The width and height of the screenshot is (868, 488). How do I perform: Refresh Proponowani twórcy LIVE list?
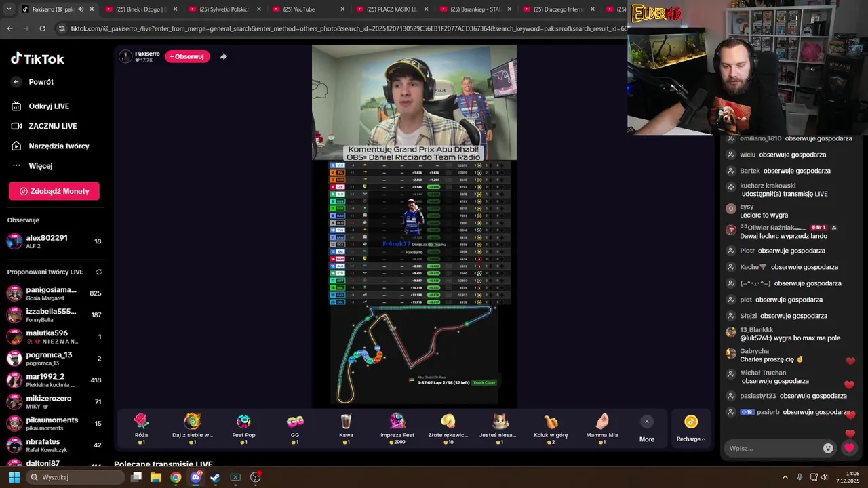pos(98,272)
